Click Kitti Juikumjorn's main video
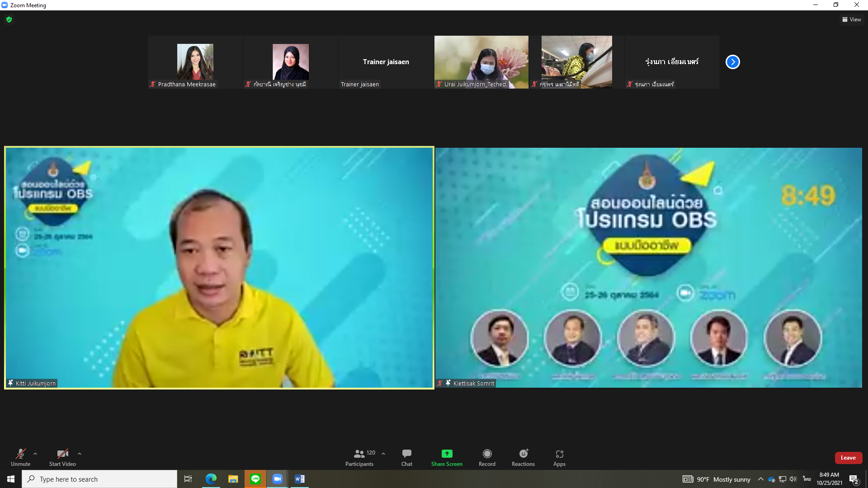 click(219, 267)
